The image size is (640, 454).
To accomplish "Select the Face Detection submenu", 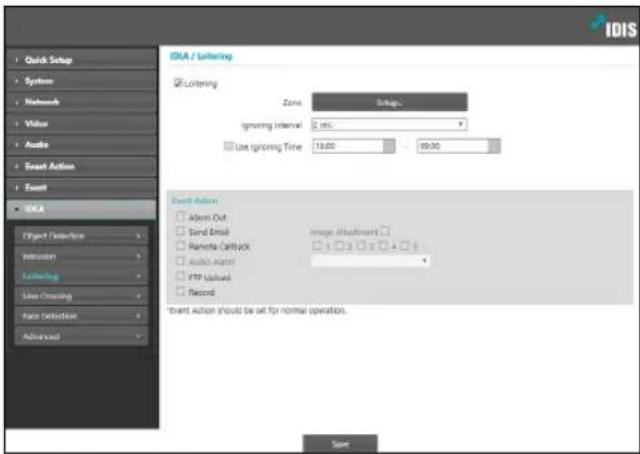I will 81,316.
